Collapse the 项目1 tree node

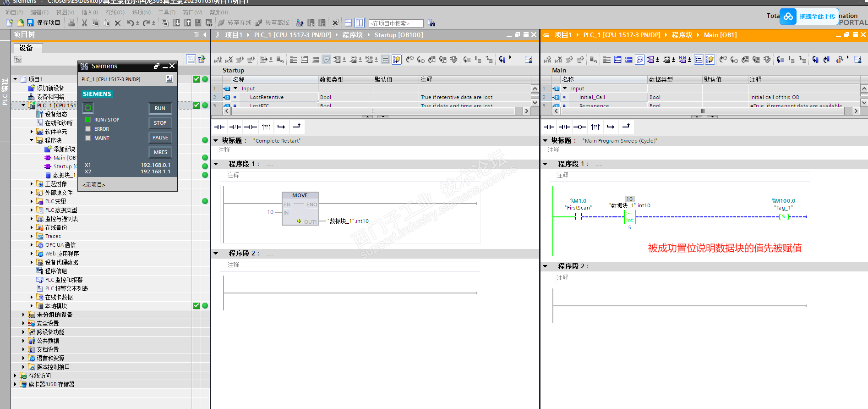(x=15, y=79)
